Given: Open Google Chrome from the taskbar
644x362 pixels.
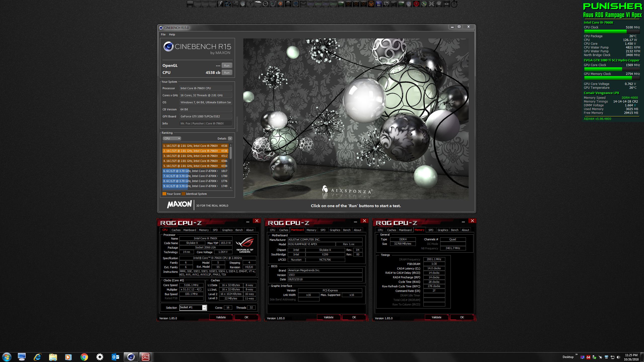Looking at the screenshot, I should coord(84,357).
